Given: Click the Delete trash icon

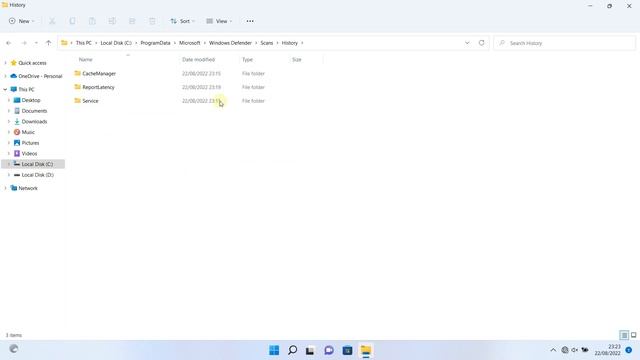Looking at the screenshot, I should [x=152, y=21].
